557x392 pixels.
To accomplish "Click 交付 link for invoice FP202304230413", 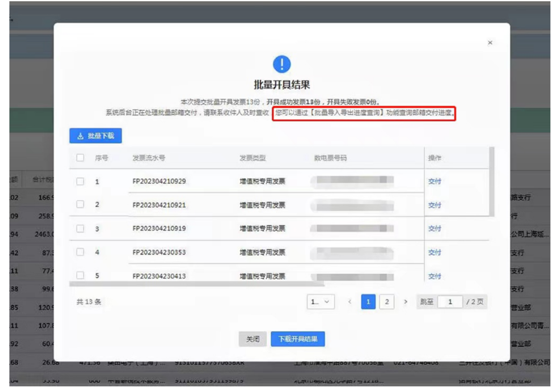I will 435,276.
